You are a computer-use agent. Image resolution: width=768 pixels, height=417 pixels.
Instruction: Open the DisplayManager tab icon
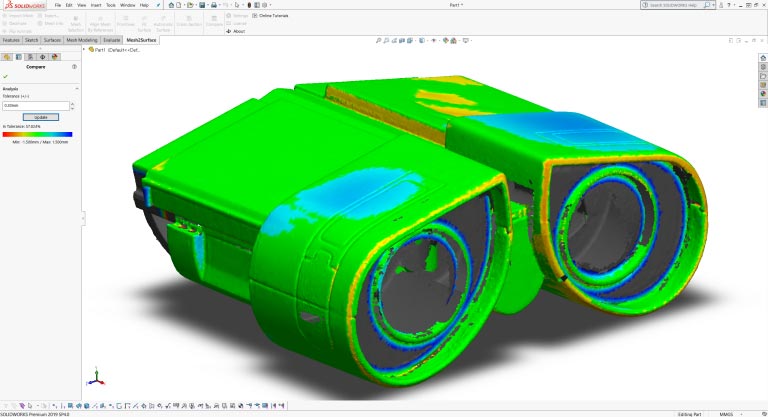click(x=56, y=56)
